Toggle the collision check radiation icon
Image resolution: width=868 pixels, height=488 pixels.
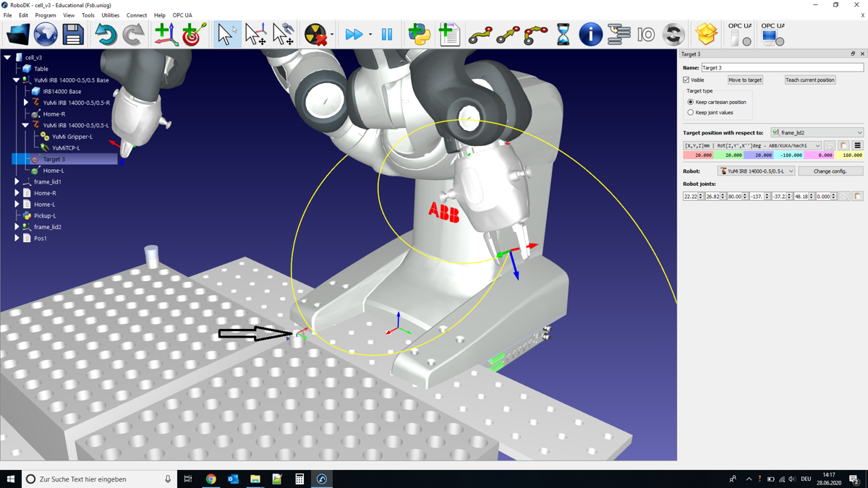[315, 34]
